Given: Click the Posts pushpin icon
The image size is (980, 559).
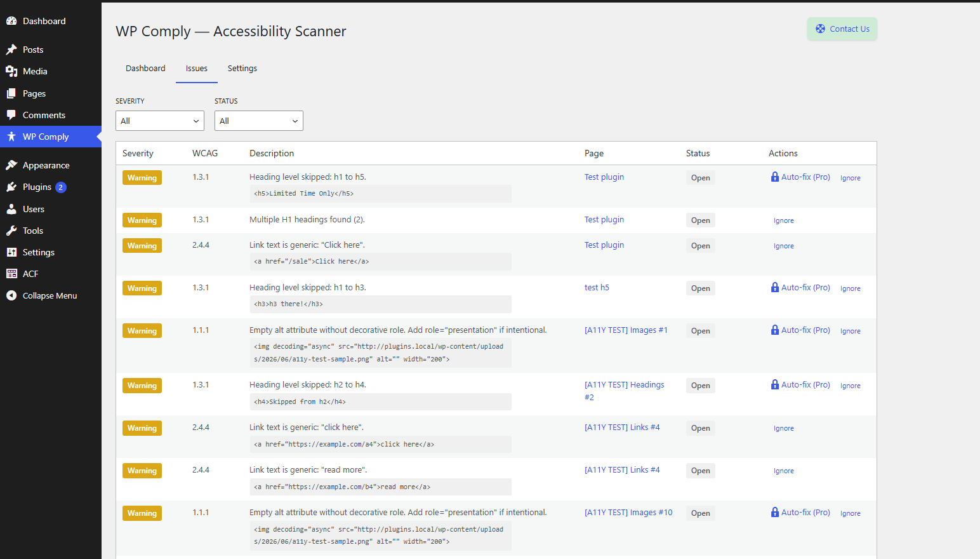Looking at the screenshot, I should coord(11,50).
